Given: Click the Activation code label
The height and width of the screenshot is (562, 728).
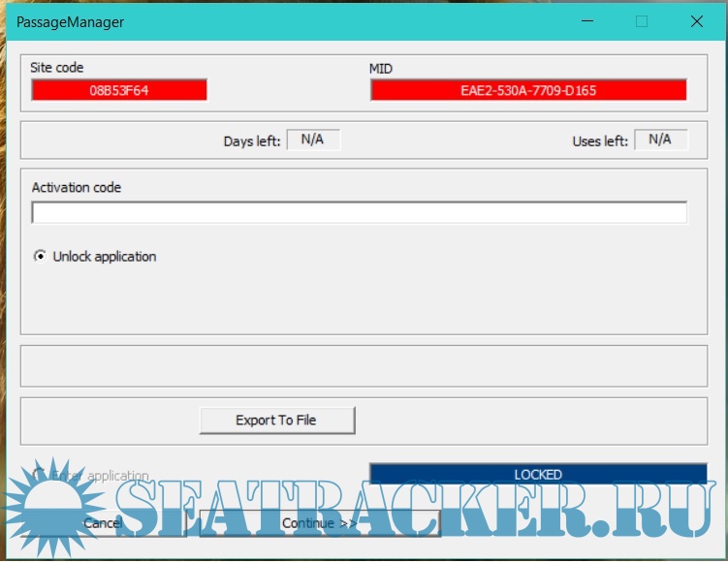Looking at the screenshot, I should pos(77,187).
